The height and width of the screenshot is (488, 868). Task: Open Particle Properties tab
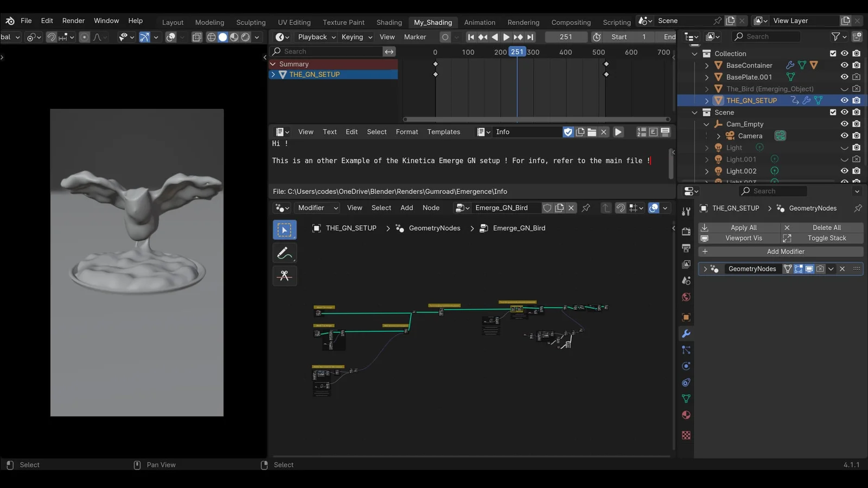click(x=686, y=350)
